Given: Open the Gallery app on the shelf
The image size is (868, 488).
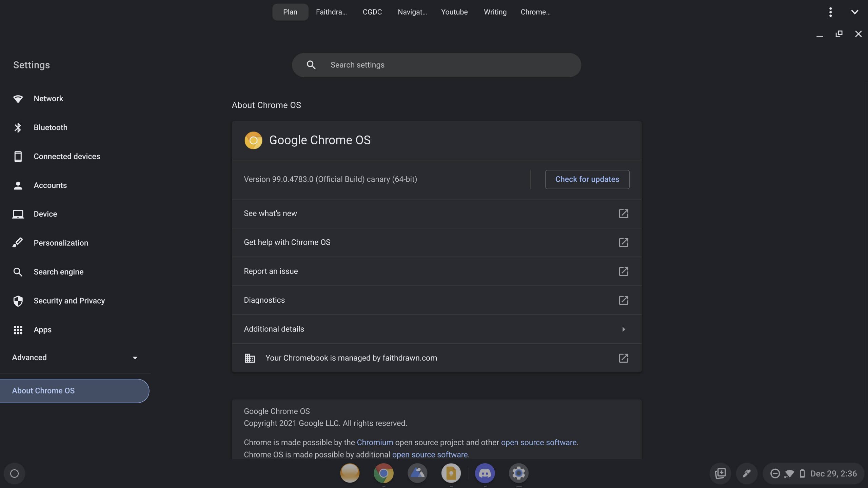Looking at the screenshot, I should [x=417, y=473].
